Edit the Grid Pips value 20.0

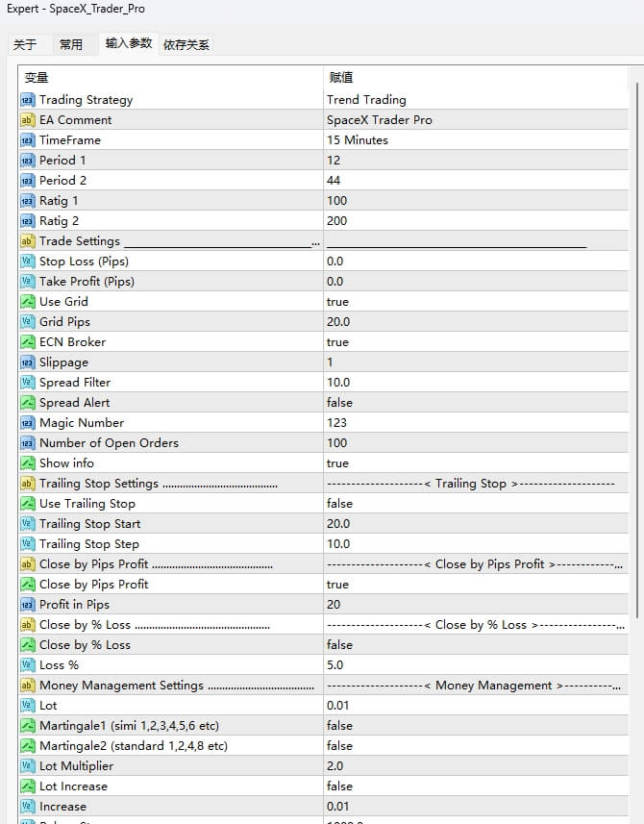click(340, 322)
